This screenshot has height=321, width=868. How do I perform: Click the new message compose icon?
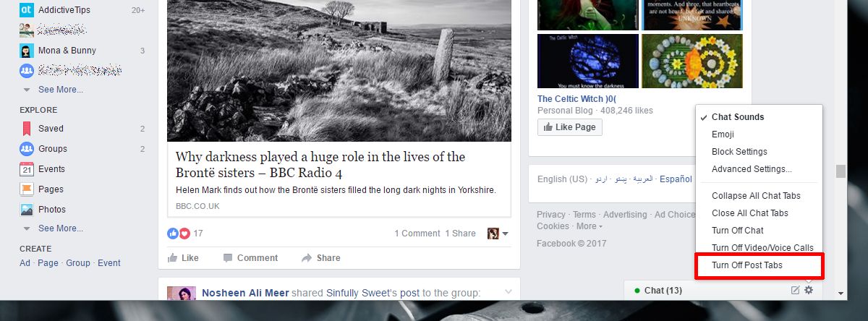coord(796,290)
